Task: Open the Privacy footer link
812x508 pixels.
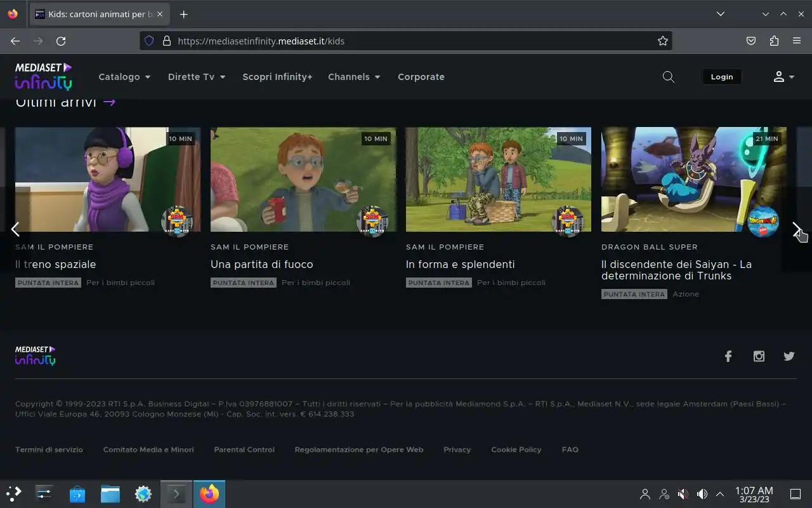Action: (457, 450)
